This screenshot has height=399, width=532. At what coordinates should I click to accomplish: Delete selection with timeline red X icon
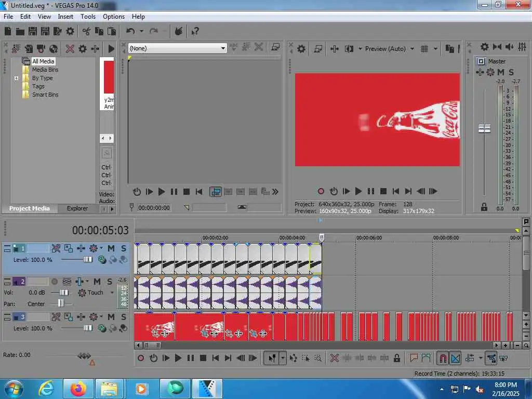tap(334, 358)
